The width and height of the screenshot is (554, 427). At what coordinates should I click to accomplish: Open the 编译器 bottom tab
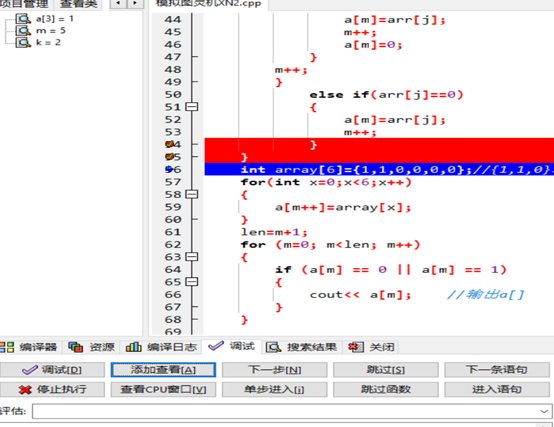[x=29, y=347]
